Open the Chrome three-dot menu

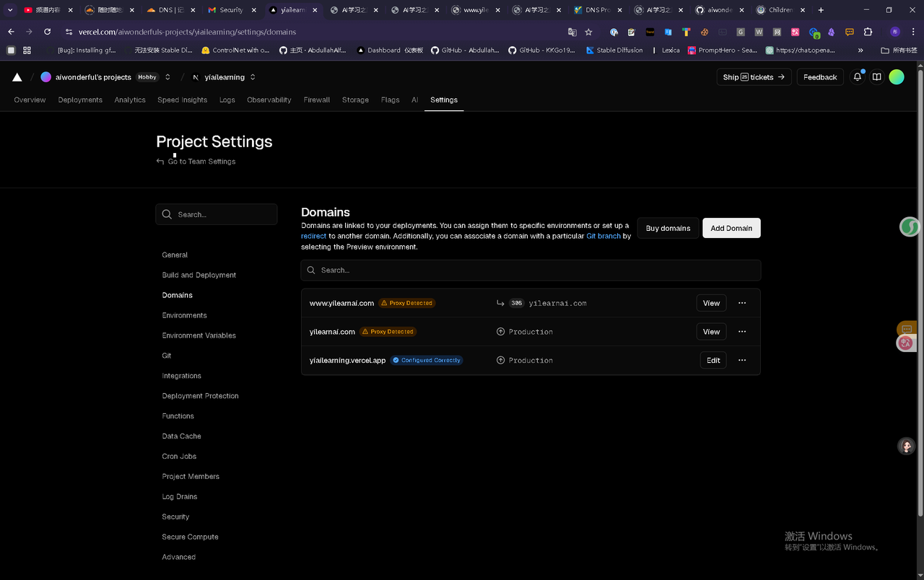pyautogui.click(x=912, y=32)
